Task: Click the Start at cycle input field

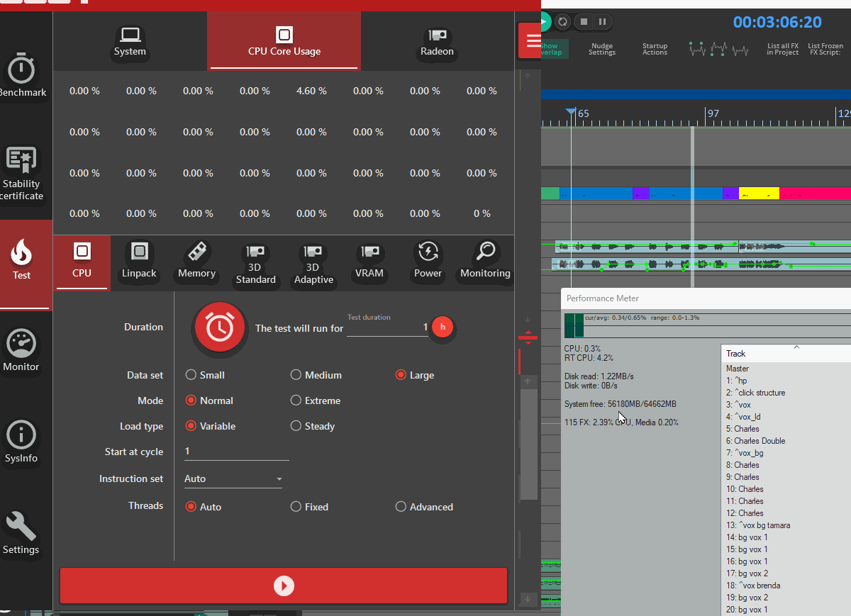Action: coord(236,452)
